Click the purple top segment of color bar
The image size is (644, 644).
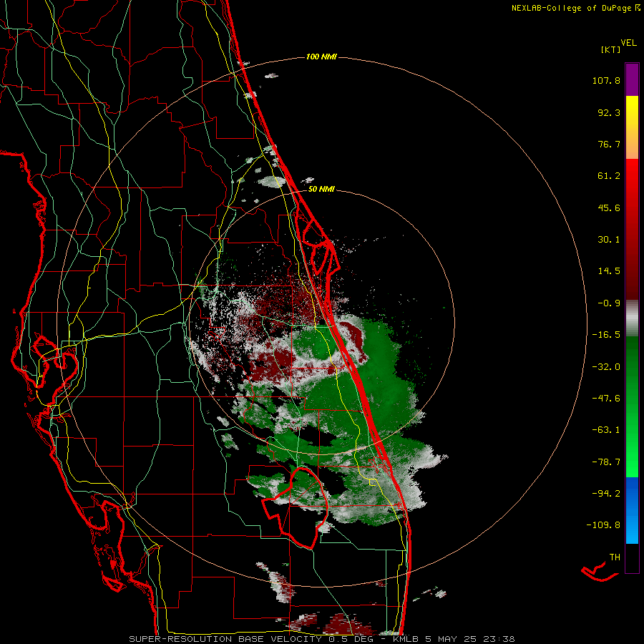pos(632,79)
